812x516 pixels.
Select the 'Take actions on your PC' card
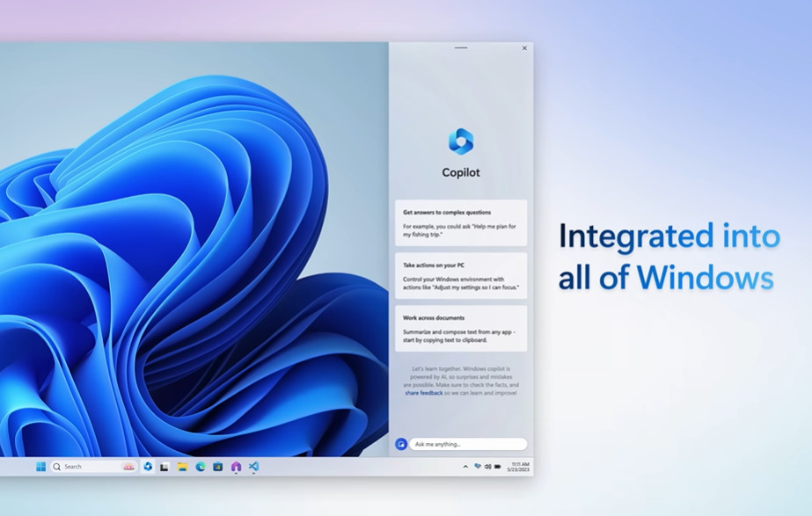pyautogui.click(x=461, y=276)
